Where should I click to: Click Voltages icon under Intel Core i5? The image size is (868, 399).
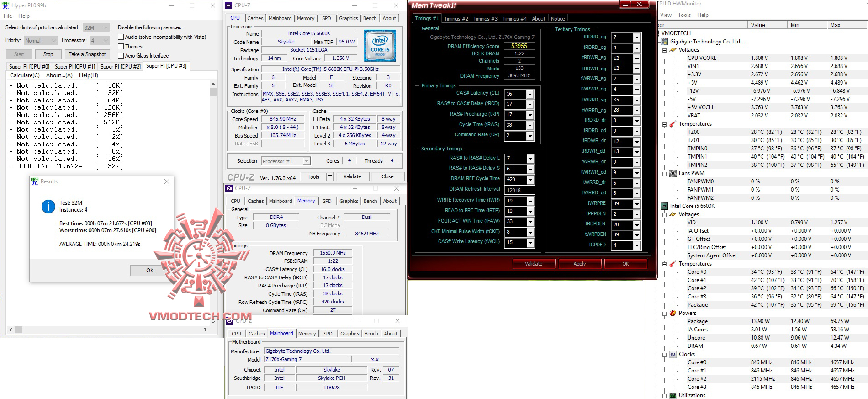[x=673, y=214]
